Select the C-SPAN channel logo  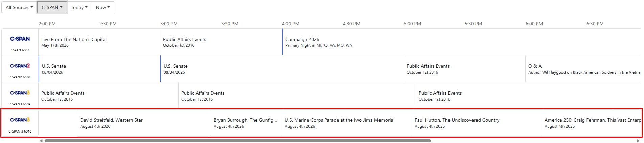[x=20, y=39]
